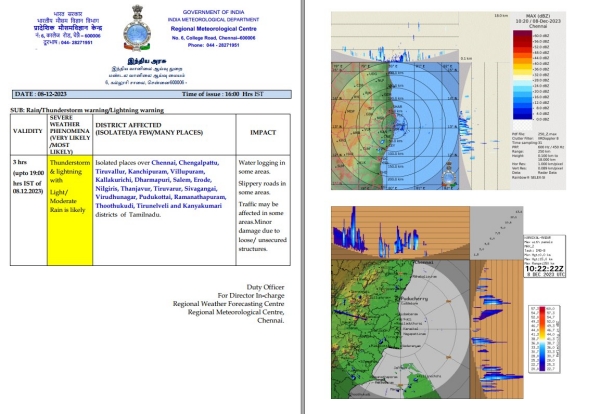Click the Tiruvallur, Kanchipuram, Villupuram line

point(150,171)
